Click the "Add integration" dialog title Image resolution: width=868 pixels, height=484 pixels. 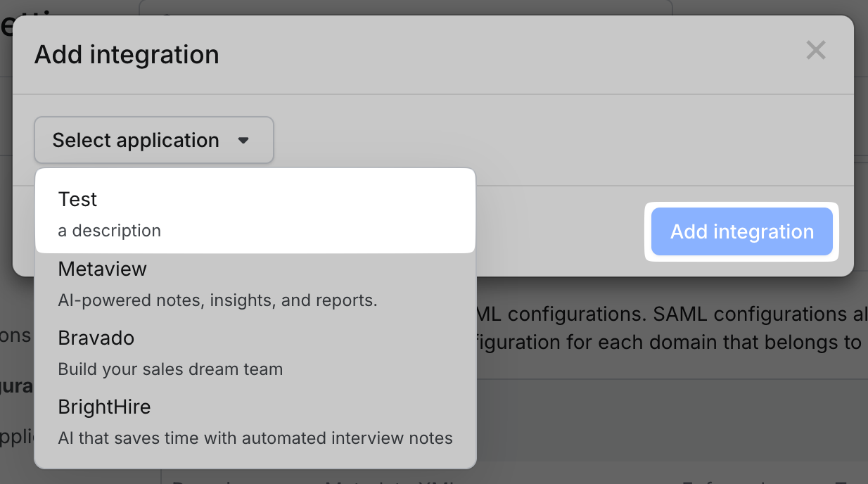pos(127,54)
